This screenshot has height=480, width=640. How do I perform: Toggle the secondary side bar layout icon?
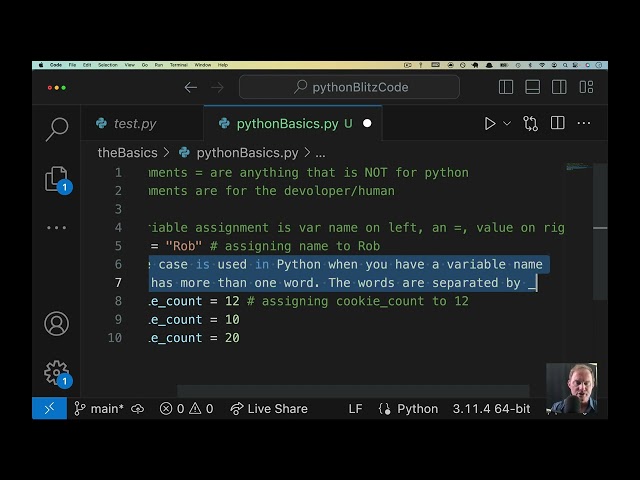[559, 87]
